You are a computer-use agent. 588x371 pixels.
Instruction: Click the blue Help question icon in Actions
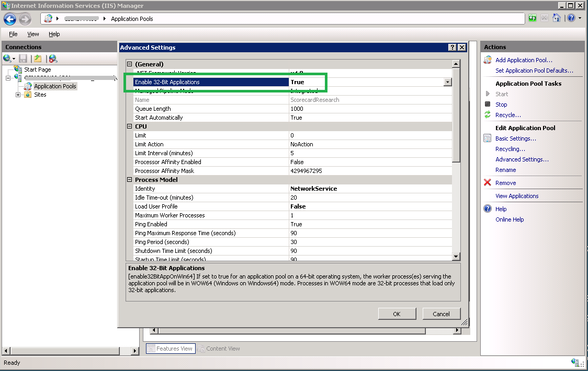[x=488, y=208]
